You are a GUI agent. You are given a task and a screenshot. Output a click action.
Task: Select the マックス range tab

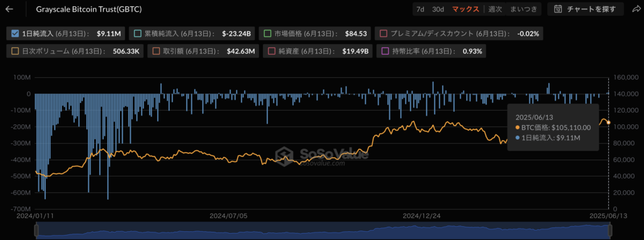tap(465, 9)
